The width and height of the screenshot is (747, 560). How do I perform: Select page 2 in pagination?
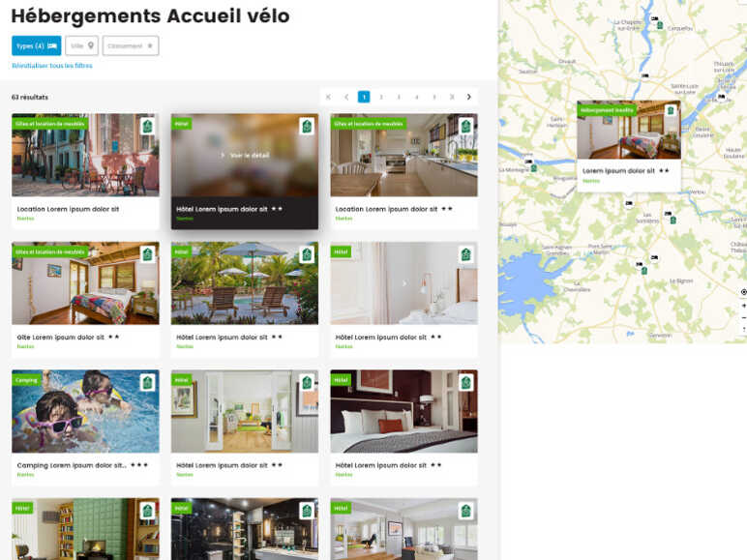click(381, 97)
